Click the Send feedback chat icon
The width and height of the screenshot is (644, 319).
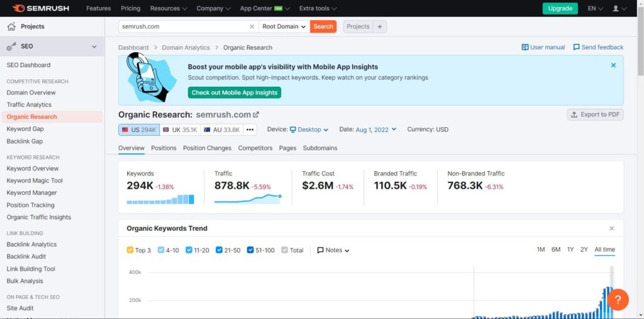[577, 47]
